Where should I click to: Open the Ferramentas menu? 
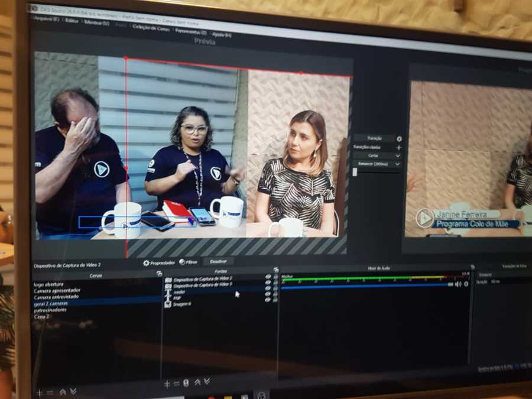[x=191, y=31]
